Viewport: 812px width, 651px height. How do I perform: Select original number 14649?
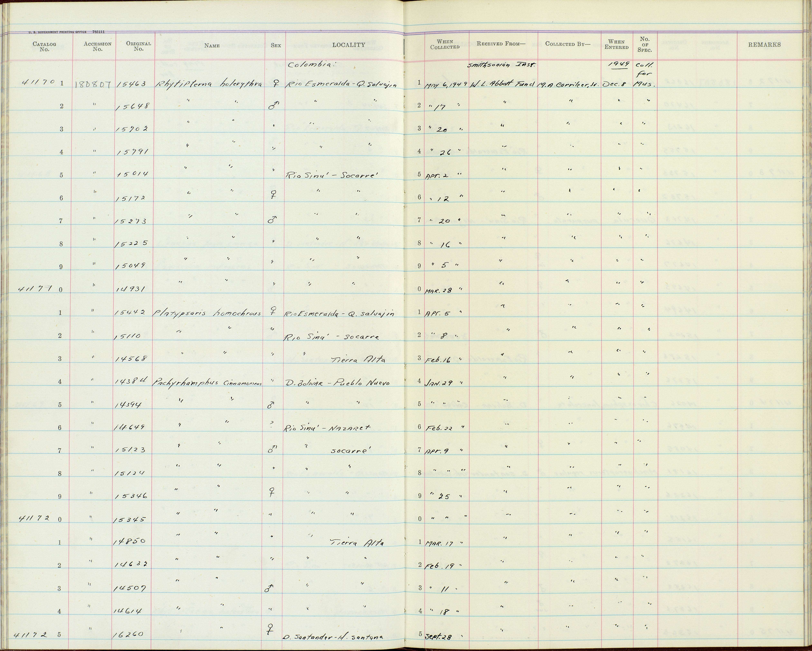(x=129, y=427)
